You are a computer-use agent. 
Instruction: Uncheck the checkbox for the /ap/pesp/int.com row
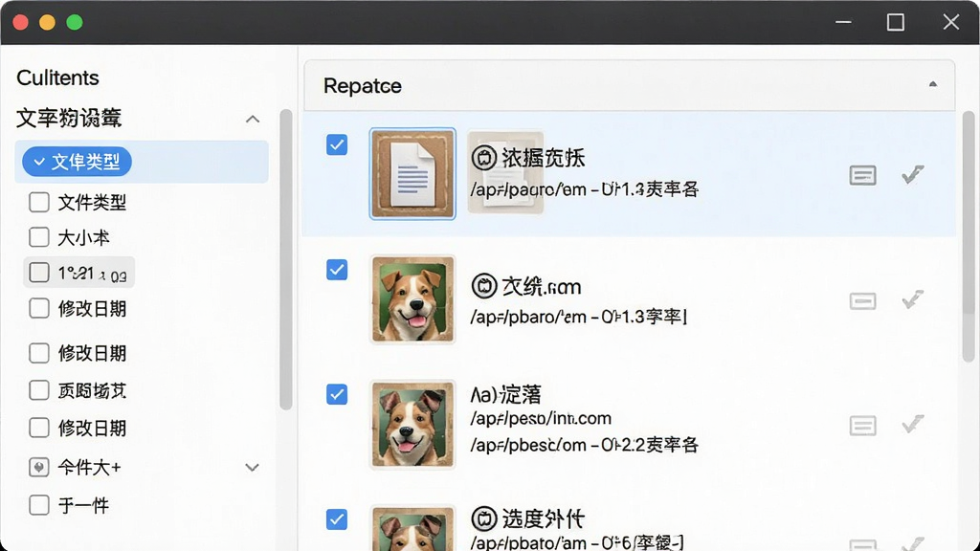click(337, 395)
